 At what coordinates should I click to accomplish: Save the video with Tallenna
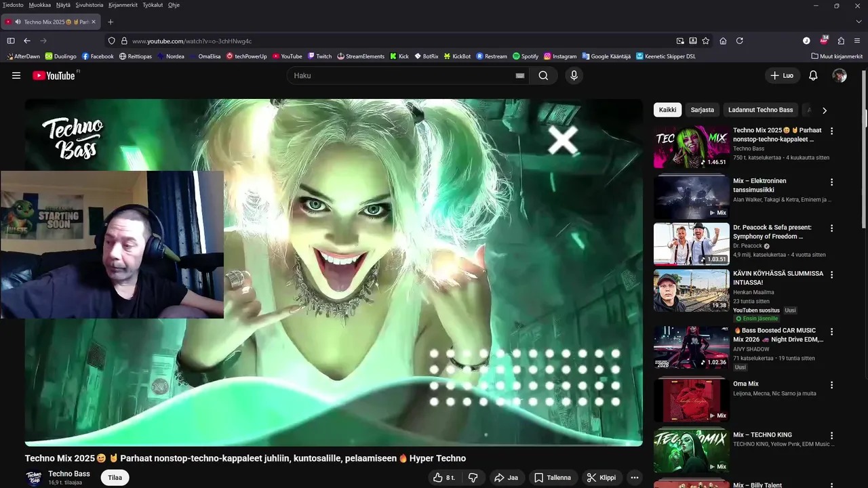tap(553, 478)
